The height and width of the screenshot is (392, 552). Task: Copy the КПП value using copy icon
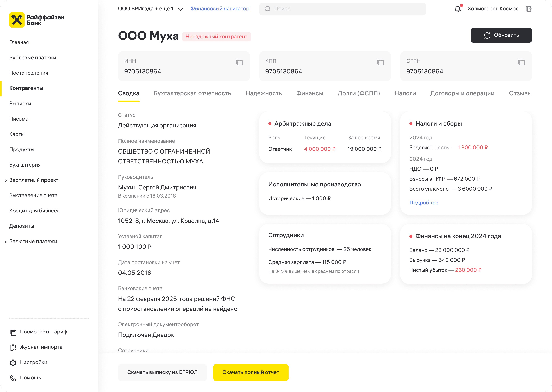point(380,62)
